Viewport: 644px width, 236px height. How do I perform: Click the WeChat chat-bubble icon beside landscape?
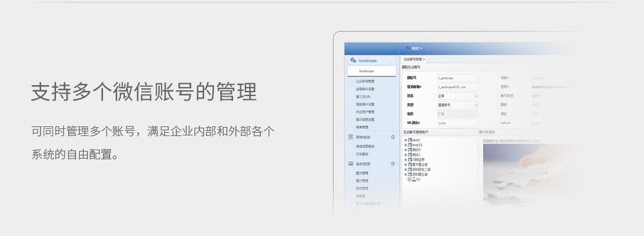[x=353, y=60]
